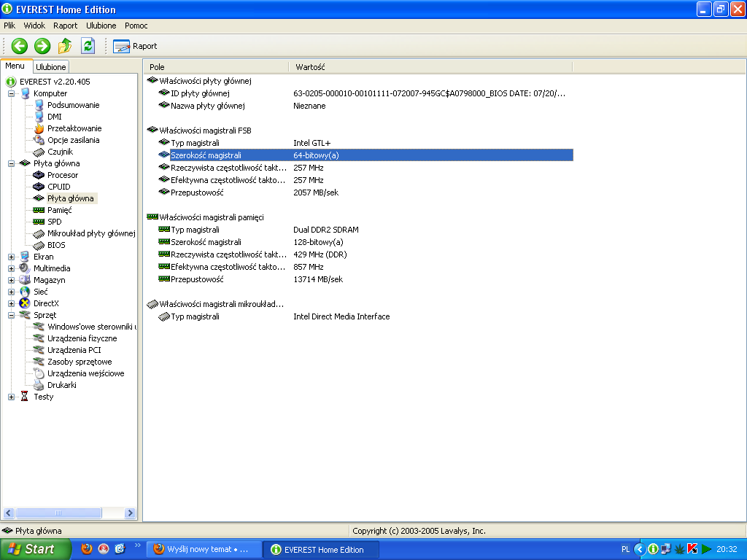This screenshot has height=560, width=747.
Task: Click the Windows Start button
Action: [x=34, y=550]
